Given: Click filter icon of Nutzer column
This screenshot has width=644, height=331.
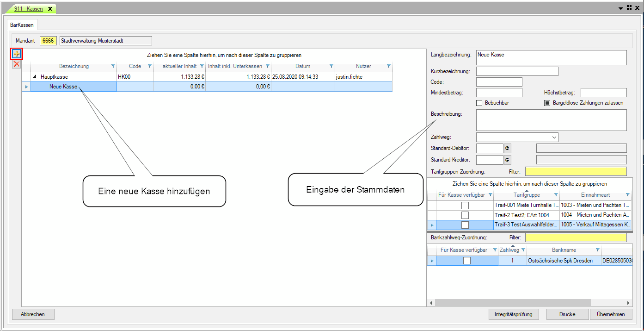Looking at the screenshot, I should [388, 66].
